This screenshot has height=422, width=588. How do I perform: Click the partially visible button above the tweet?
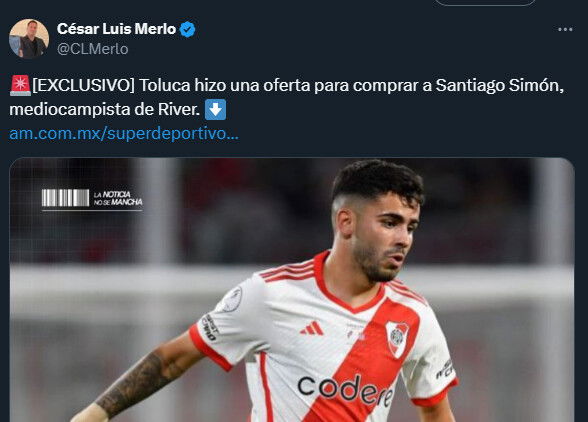coord(484,3)
